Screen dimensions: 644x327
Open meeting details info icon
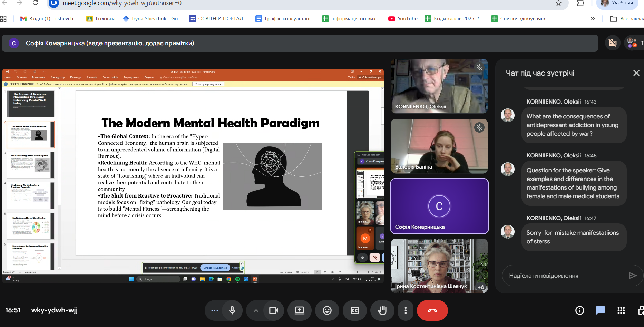point(579,310)
